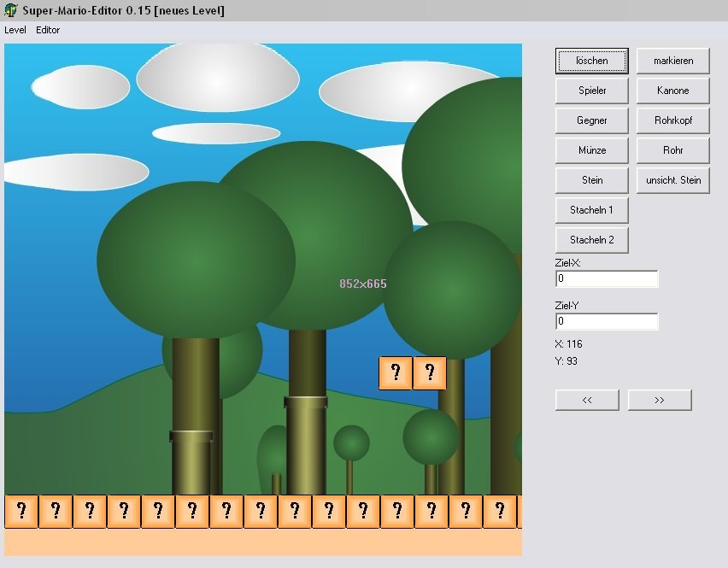Viewport: 728px width, 568px height.
Task: Select the Rohrkopf button
Action: [673, 120]
